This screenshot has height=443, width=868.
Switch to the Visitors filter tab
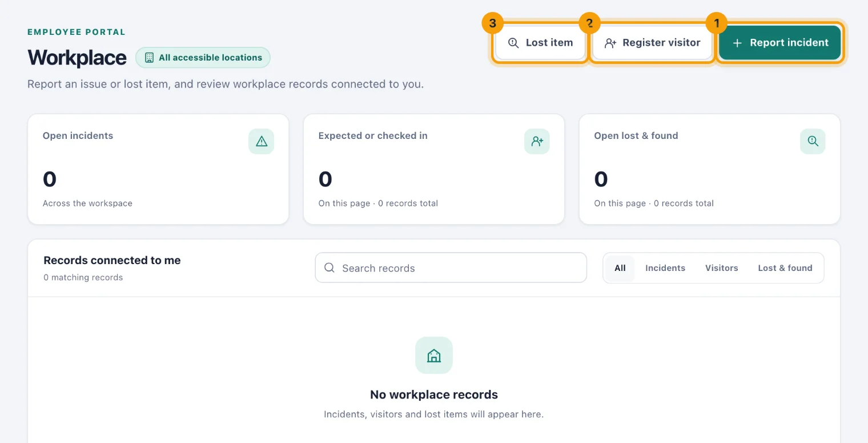pyautogui.click(x=722, y=268)
